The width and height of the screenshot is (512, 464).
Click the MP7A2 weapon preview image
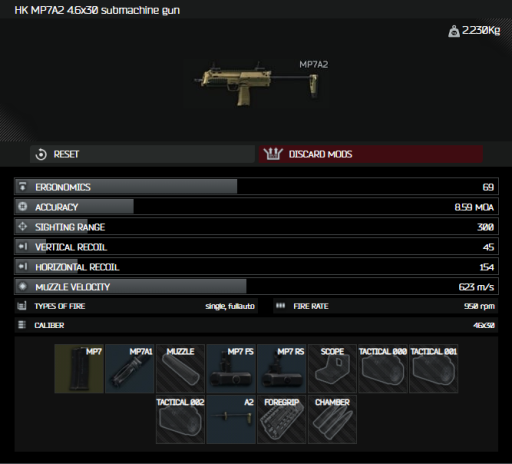click(256, 84)
